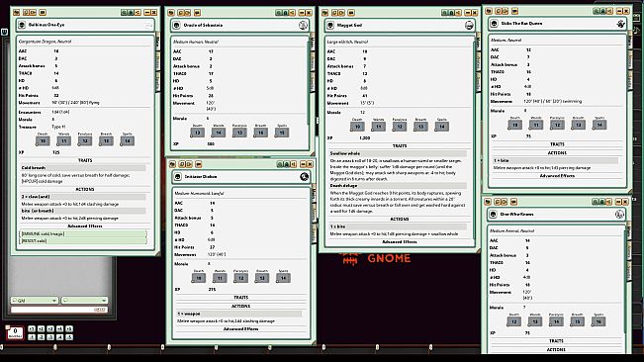The height and width of the screenshot is (362, 644).
Task: Click the token portrait in Rat Queen header
Action: pos(620,24)
